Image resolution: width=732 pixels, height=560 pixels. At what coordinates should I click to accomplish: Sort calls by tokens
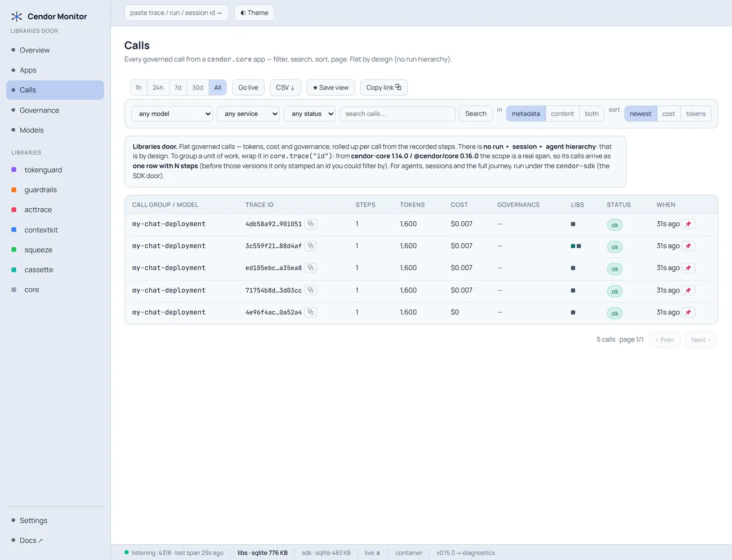tap(695, 114)
